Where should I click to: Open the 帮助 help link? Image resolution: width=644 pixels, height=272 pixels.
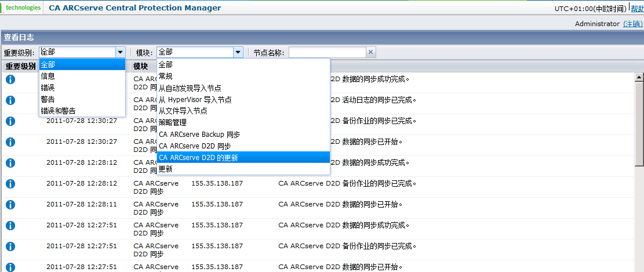coord(637,9)
